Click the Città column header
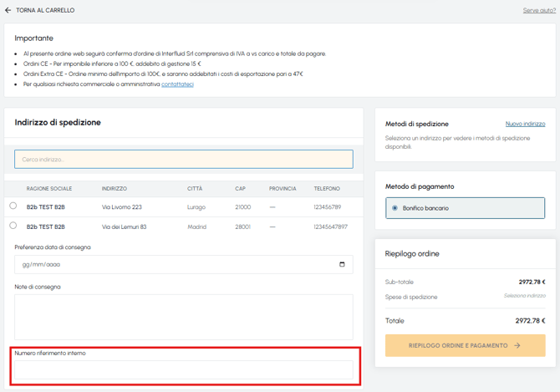Viewport: 560px width, 392px height. click(x=195, y=189)
